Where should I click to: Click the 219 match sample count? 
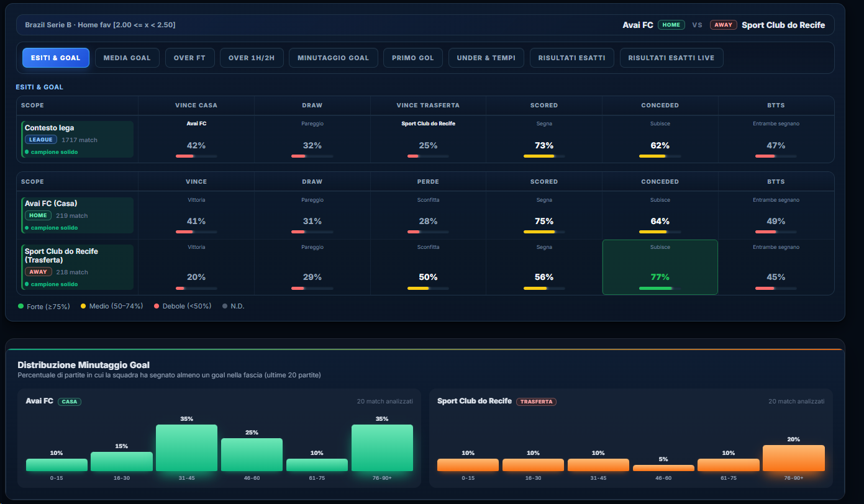(72, 216)
